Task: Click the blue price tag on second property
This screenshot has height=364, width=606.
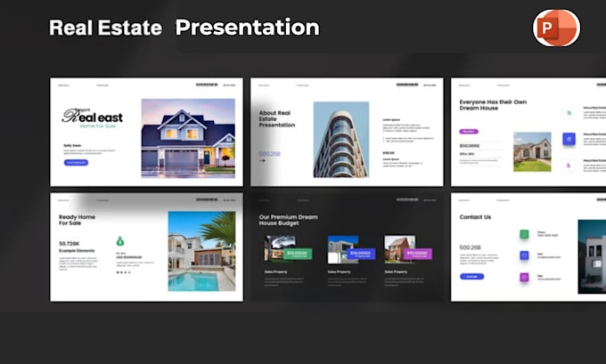Action: [x=361, y=254]
